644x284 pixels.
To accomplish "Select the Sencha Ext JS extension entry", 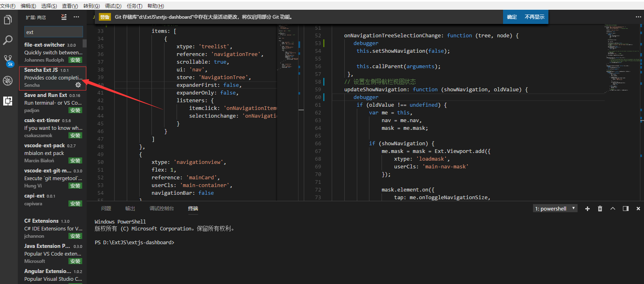I will point(53,78).
